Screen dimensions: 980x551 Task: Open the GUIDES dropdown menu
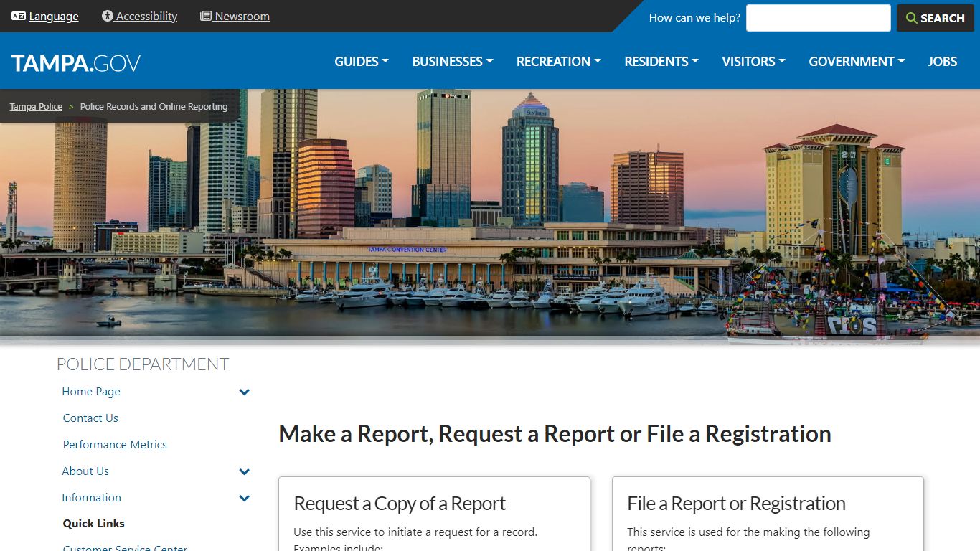point(362,62)
